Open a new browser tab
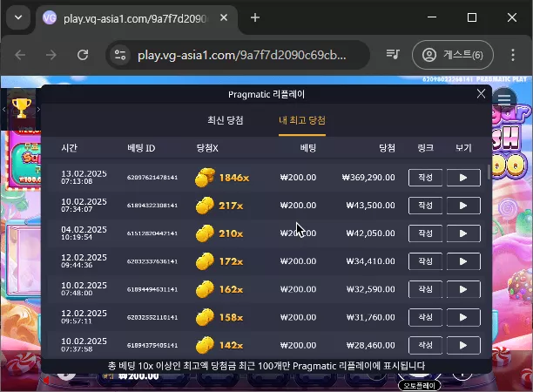The height and width of the screenshot is (392, 533). [255, 17]
